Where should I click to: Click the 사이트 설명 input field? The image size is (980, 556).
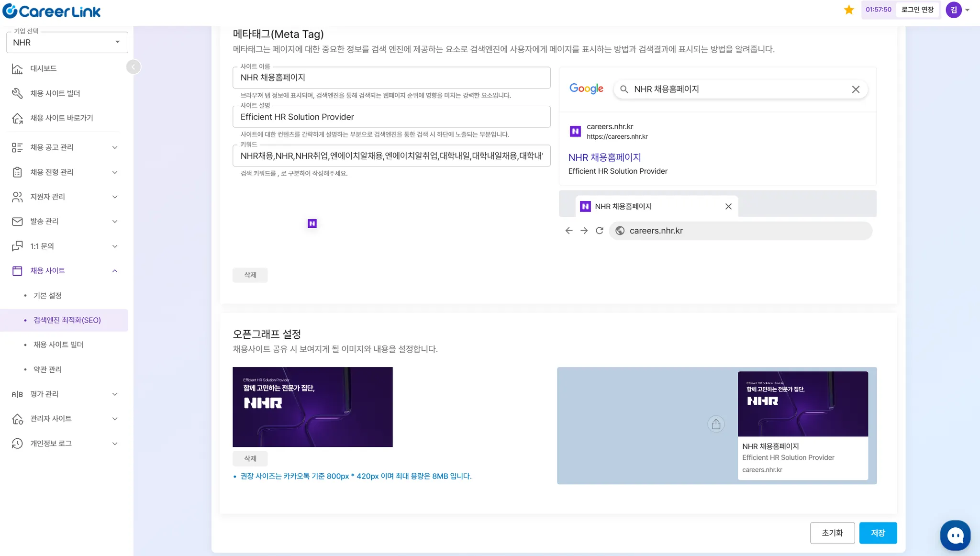[x=391, y=117]
